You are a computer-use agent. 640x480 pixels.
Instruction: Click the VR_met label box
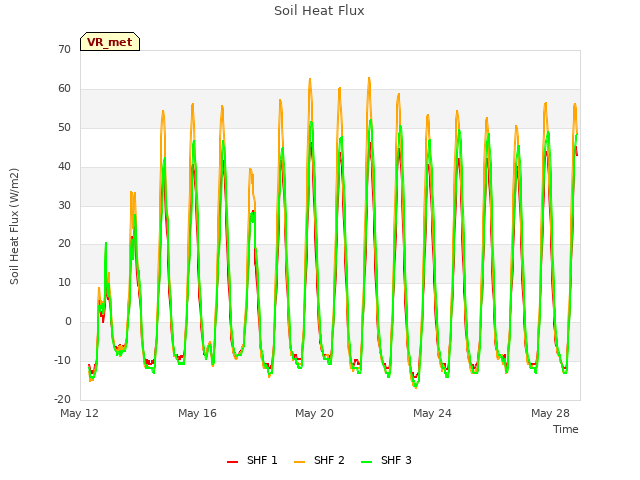pyautogui.click(x=110, y=42)
